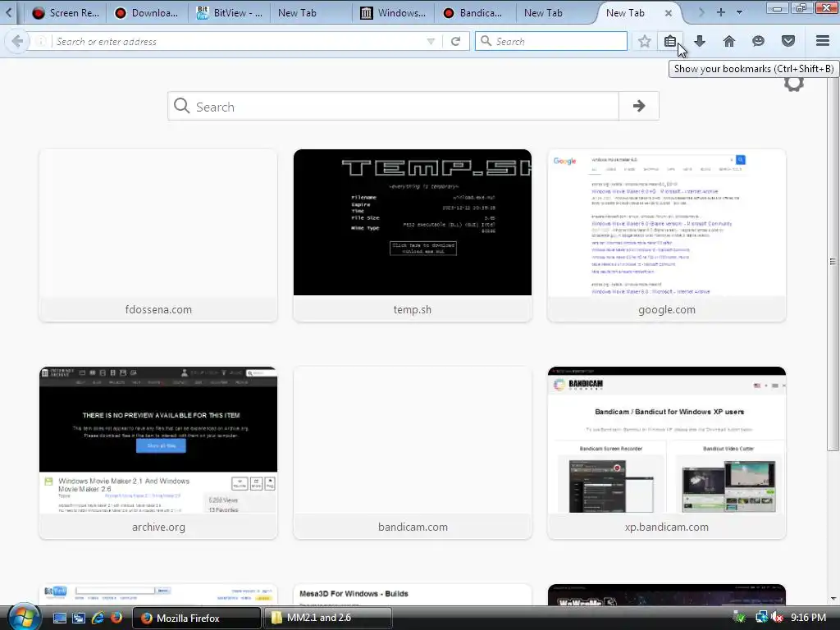Screen dimensions: 840x630
Task: Open MM2.1 and 2.6 folder taskbar button
Action: coord(327,618)
